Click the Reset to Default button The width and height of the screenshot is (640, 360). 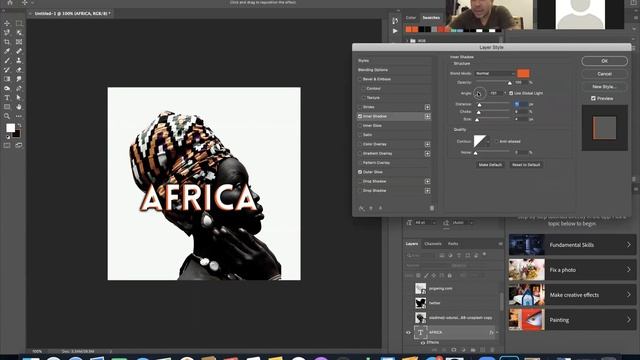pyautogui.click(x=526, y=165)
